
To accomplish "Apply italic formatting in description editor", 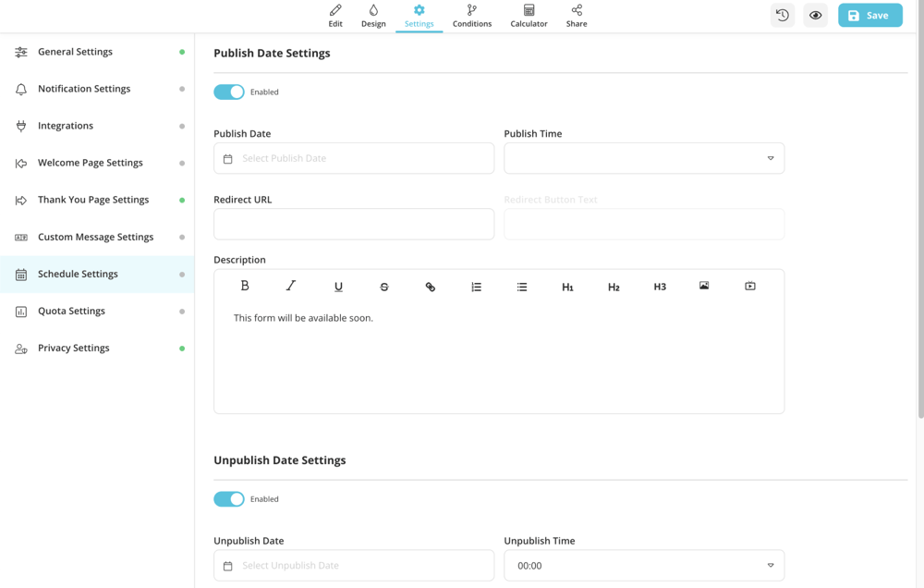I will click(x=291, y=287).
